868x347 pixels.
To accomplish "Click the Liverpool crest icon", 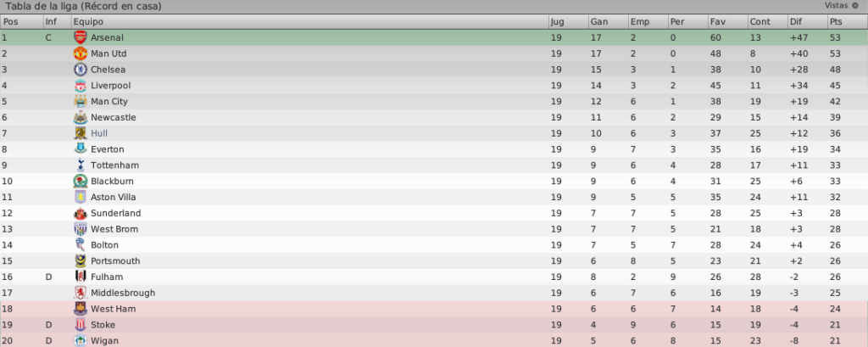I will (81, 86).
